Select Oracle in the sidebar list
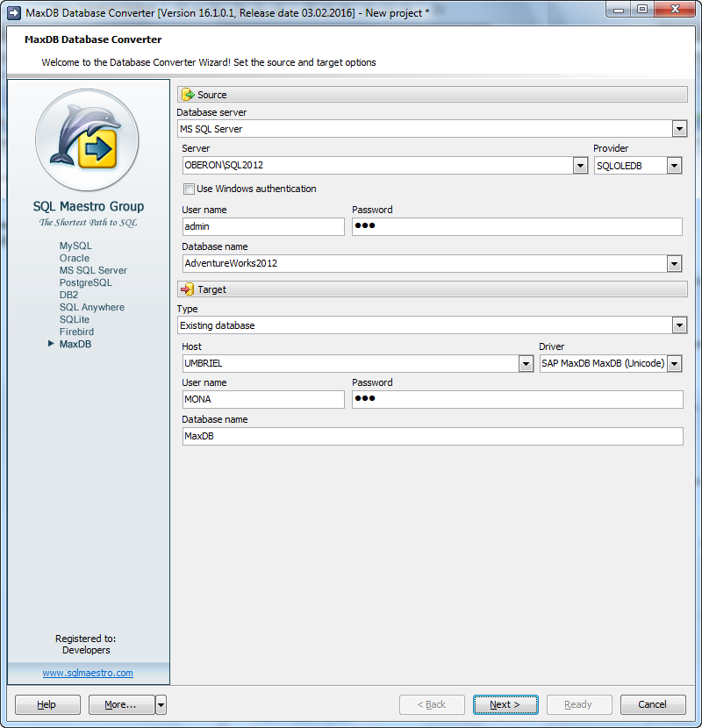 click(x=75, y=258)
